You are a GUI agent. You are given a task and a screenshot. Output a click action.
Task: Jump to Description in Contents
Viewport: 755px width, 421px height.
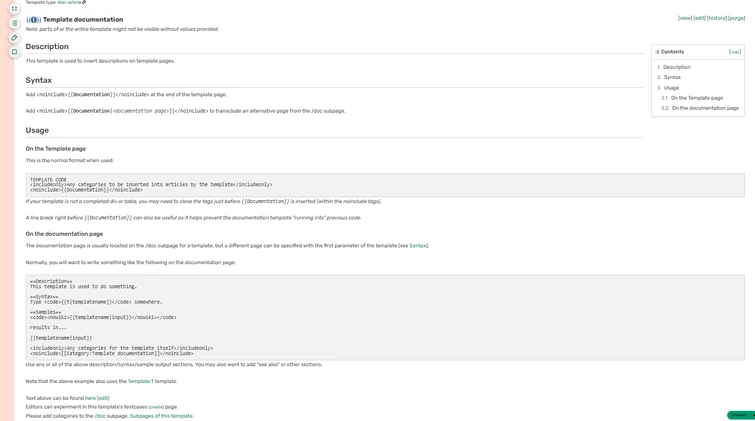[x=677, y=67]
